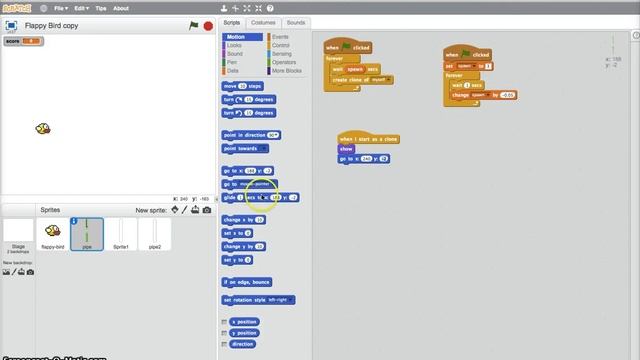Click the project title Flappy Bird copy
The height and width of the screenshot is (360, 640).
click(51, 26)
